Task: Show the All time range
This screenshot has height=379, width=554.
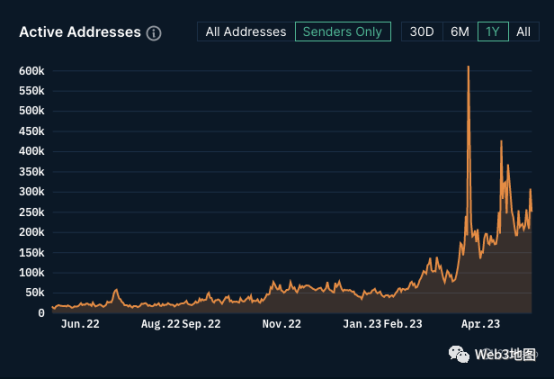Action: point(524,32)
